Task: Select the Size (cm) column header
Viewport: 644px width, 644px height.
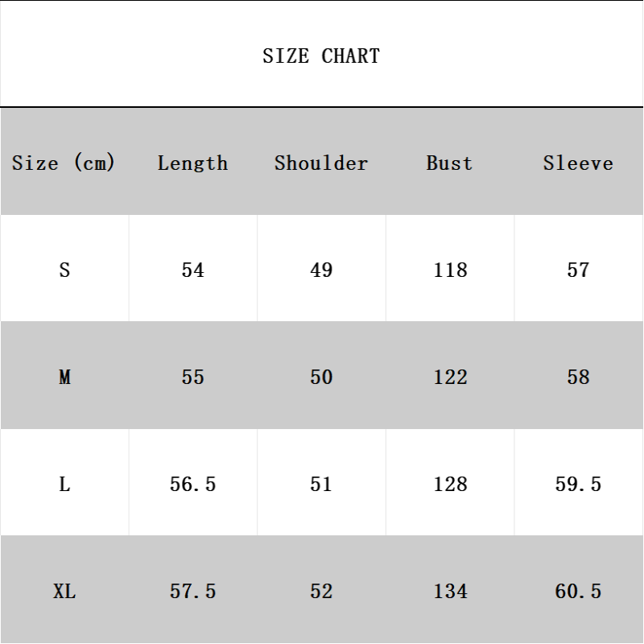Action: click(x=64, y=163)
